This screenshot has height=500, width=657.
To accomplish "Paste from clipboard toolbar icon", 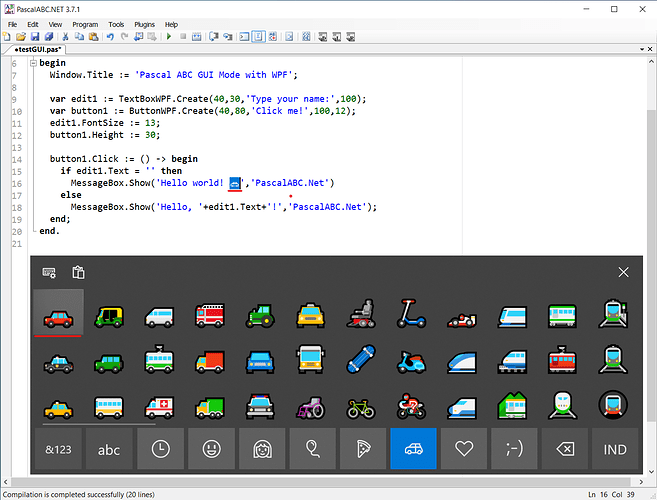I will click(93, 37).
